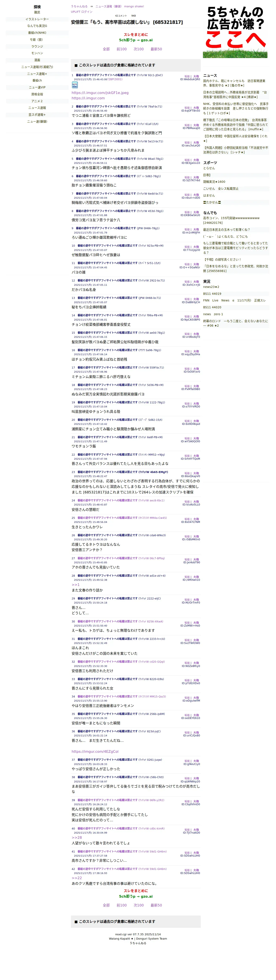Screen dimensions: 276x980
Task: Open 番組ch(NHK) in left sidebar
Action: pos(37,33)
